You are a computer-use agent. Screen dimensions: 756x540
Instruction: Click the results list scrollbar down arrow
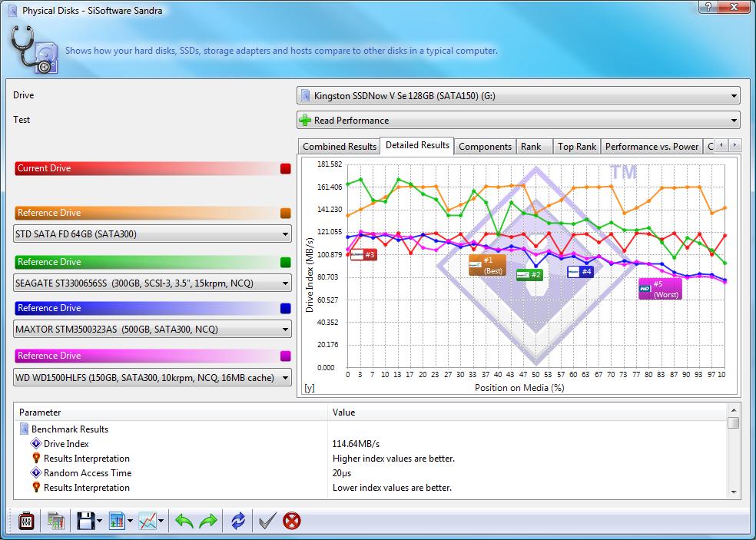click(734, 492)
